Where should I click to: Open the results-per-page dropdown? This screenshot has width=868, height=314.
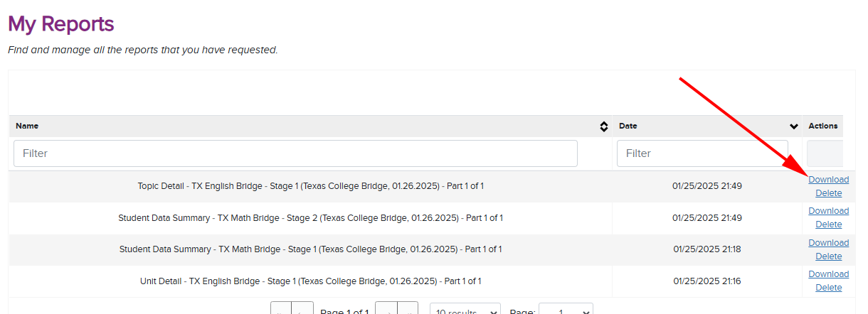click(x=465, y=310)
